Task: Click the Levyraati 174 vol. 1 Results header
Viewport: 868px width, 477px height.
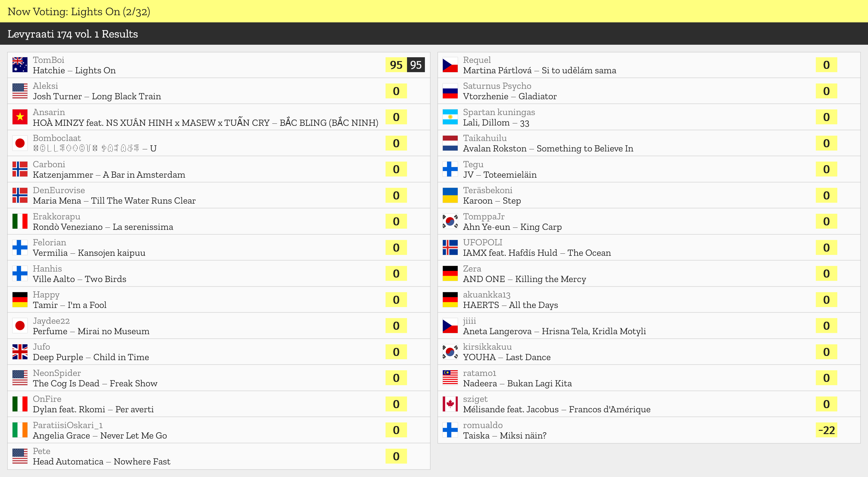Action: click(x=73, y=34)
